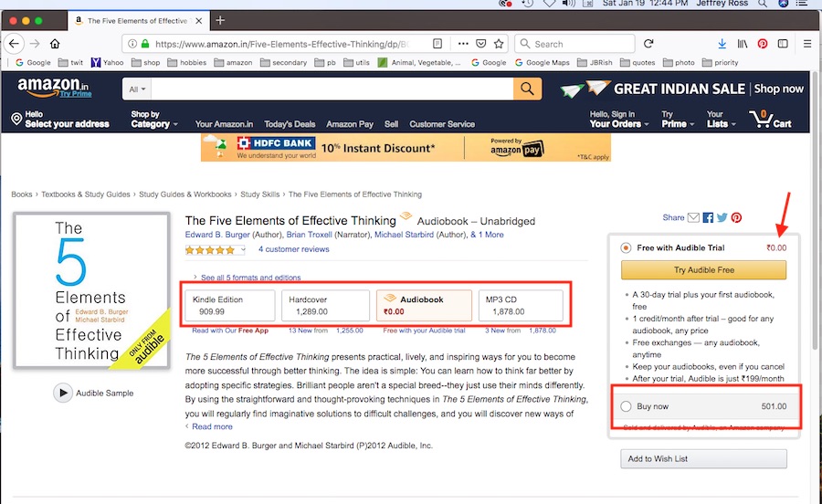
Task: Select the Kindle Edition format tab
Action: 231,305
